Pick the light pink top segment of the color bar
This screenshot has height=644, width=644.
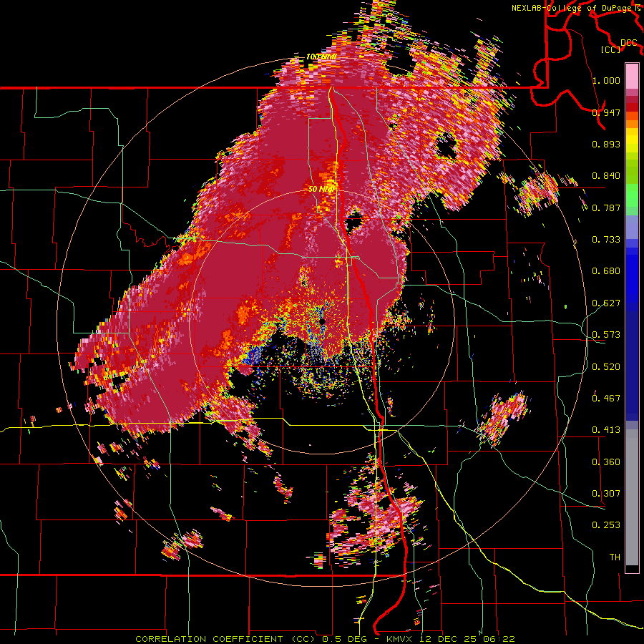[x=632, y=76]
